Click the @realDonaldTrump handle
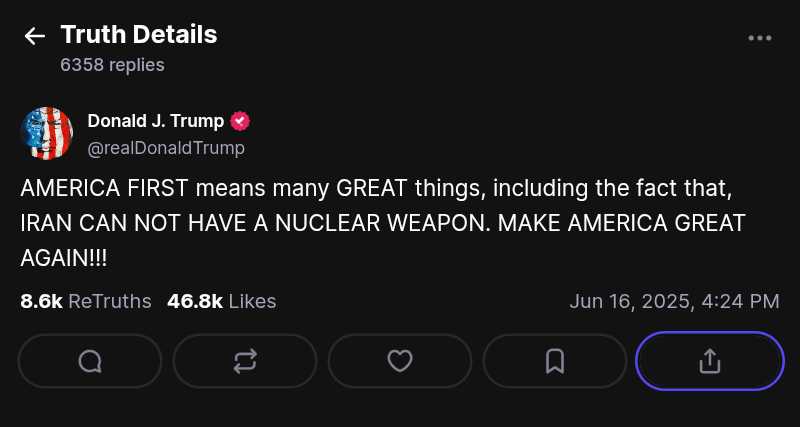This screenshot has height=427, width=800. click(x=166, y=148)
